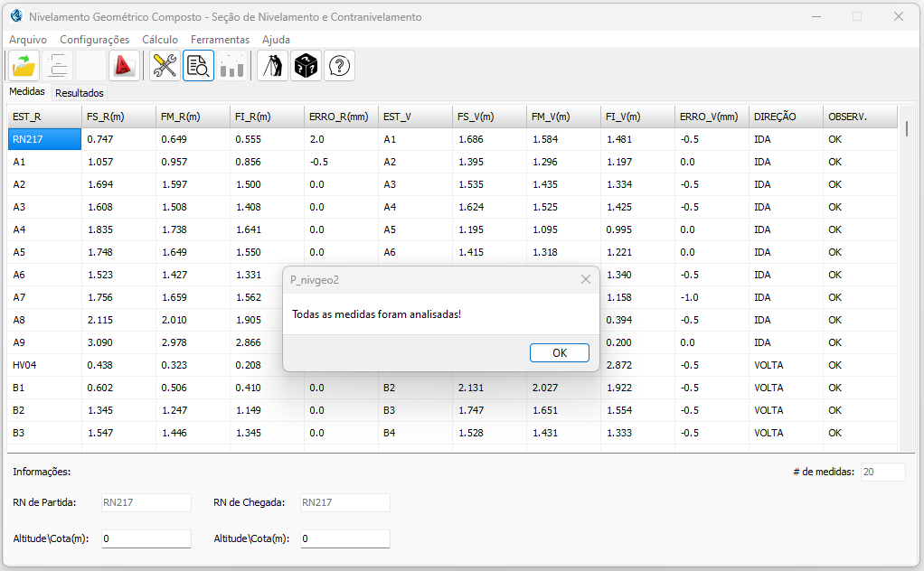This screenshot has width=924, height=571.
Task: Select the HV04 cell in EST_R
Action: coord(44,365)
